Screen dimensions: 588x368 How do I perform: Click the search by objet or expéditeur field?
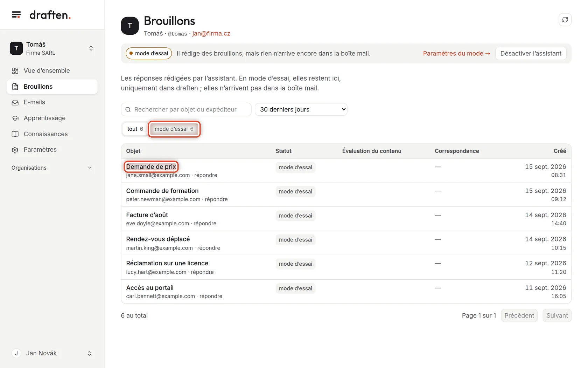point(186,109)
